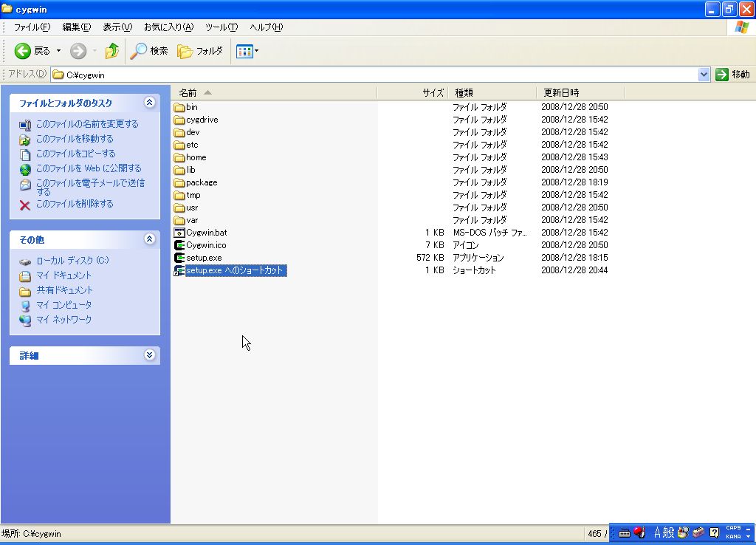Click このファイルをコピーする link
This screenshot has height=545, width=756.
[76, 154]
